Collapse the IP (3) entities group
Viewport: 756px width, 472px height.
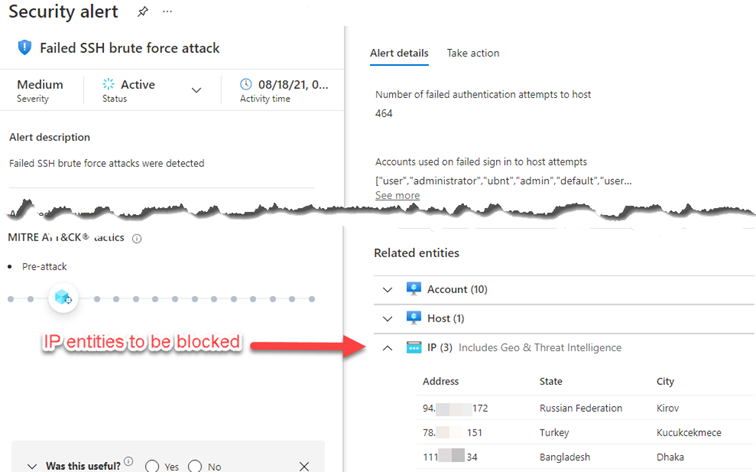(388, 348)
